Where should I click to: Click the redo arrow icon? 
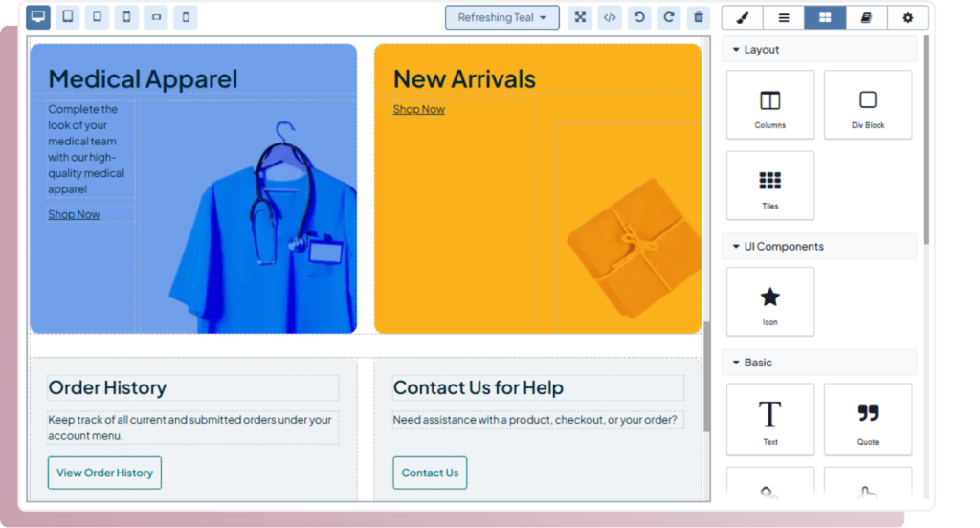tap(669, 17)
